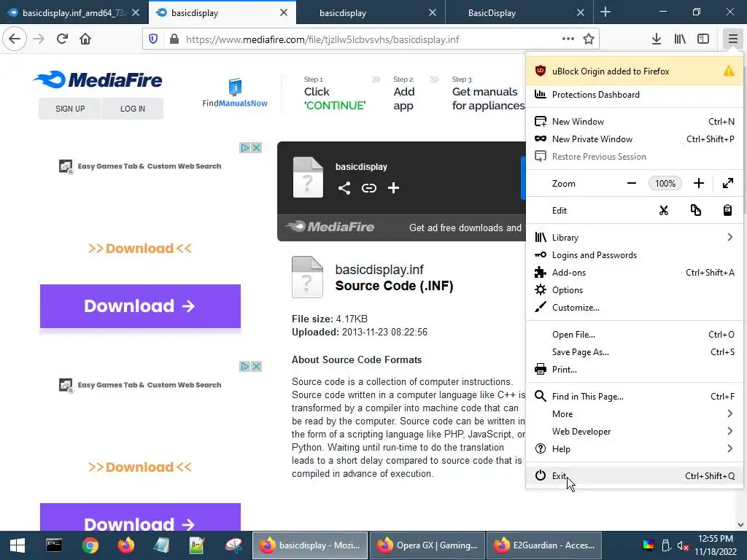
Task: Exit Firefox from the menu
Action: (634, 475)
